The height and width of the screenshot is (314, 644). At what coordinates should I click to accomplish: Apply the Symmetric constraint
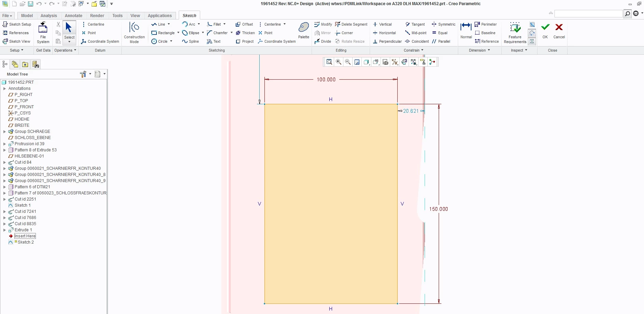click(x=443, y=24)
